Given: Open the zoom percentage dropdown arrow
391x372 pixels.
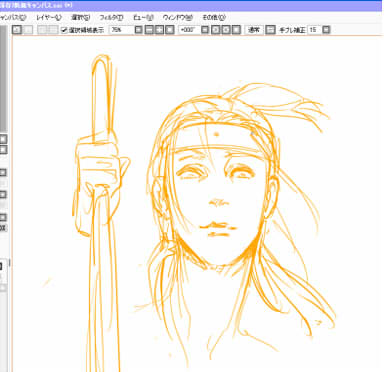Looking at the screenshot, I should 138,30.
